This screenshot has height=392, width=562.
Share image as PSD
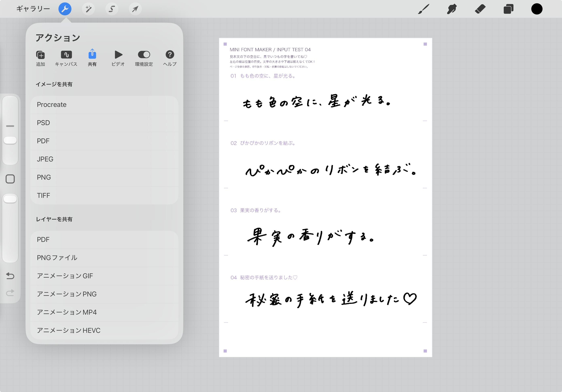click(105, 123)
